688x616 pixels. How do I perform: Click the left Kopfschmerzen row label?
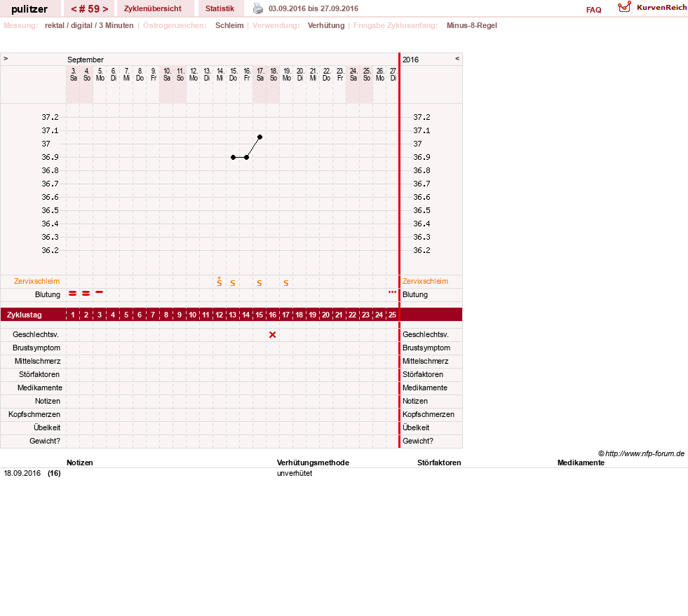pyautogui.click(x=34, y=414)
